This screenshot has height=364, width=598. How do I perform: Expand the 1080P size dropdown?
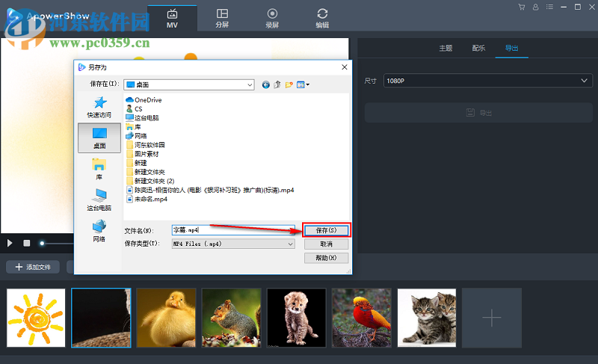point(488,81)
